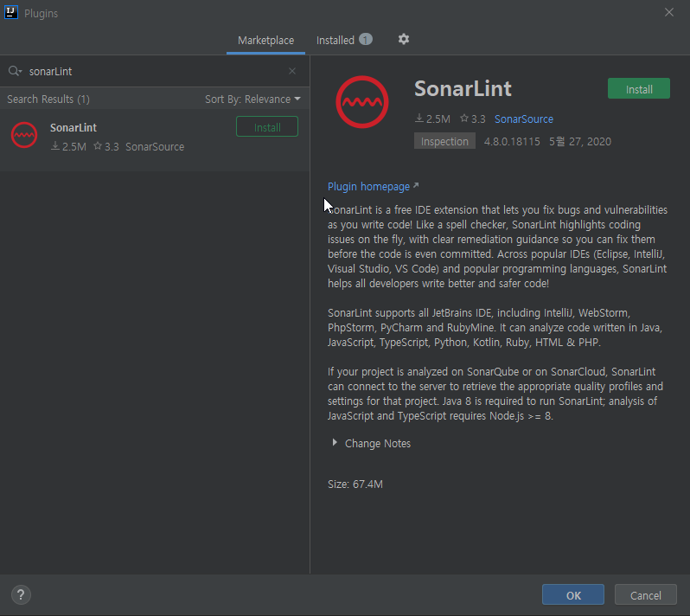Focus the plugin search input field
The width and height of the screenshot is (690, 616).
157,71
